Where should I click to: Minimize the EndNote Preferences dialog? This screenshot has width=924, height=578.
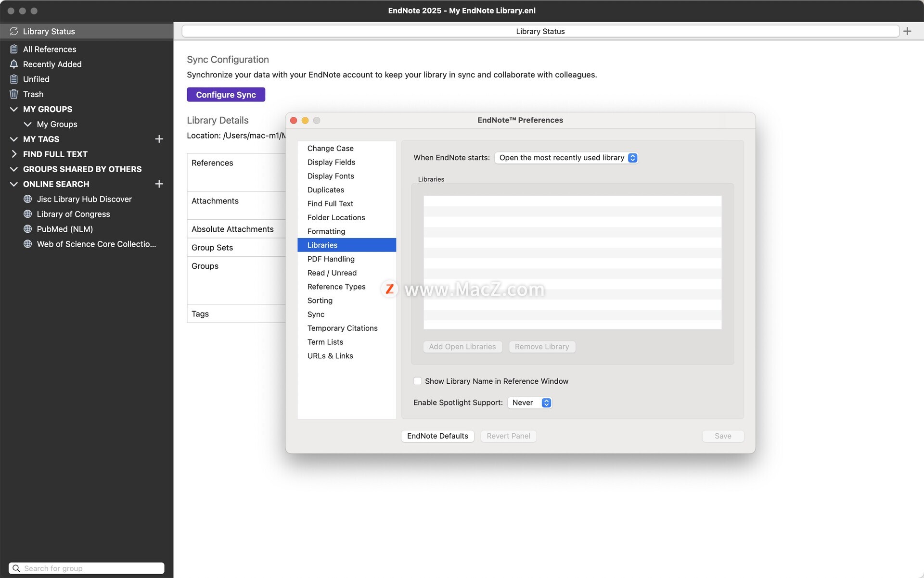pyautogui.click(x=305, y=120)
